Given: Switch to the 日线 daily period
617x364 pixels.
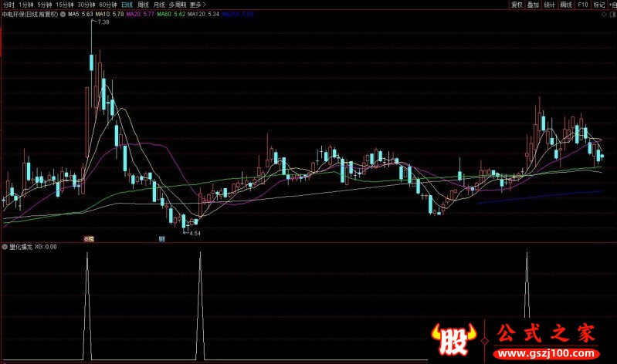Looking at the screenshot, I should click(x=127, y=5).
